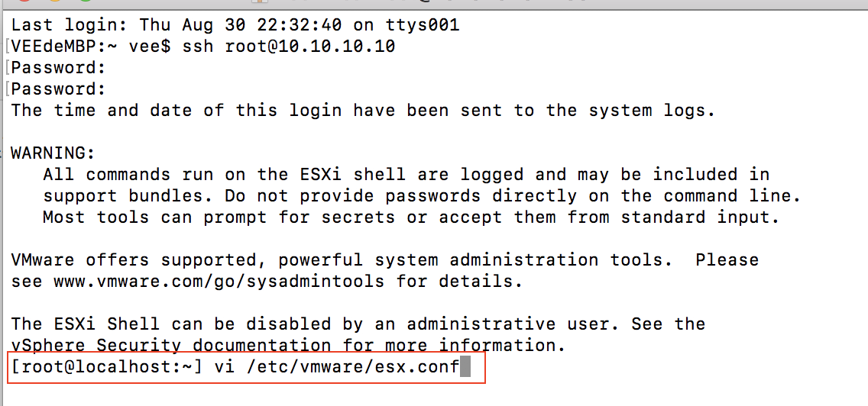Click the terminal cursor block after esx.conf
The width and height of the screenshot is (868, 406).
(465, 367)
